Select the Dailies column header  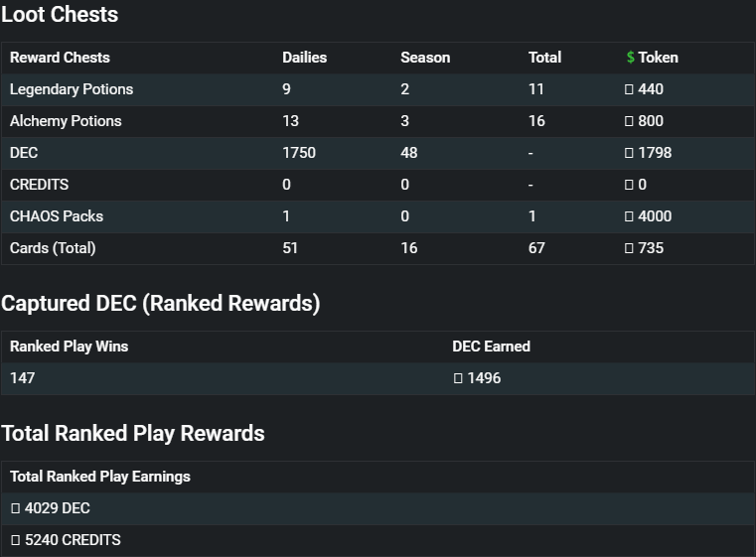tap(305, 58)
